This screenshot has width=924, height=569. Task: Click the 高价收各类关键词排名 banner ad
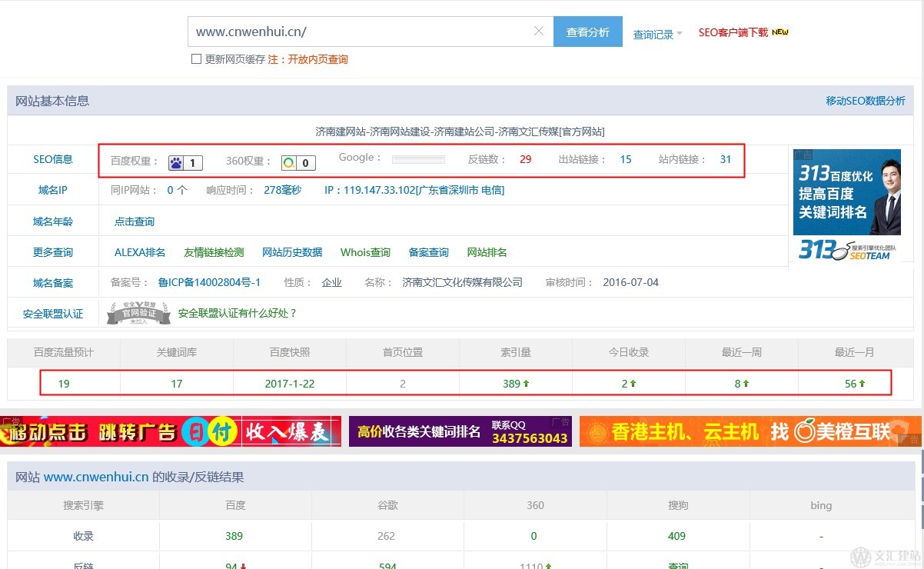click(460, 431)
